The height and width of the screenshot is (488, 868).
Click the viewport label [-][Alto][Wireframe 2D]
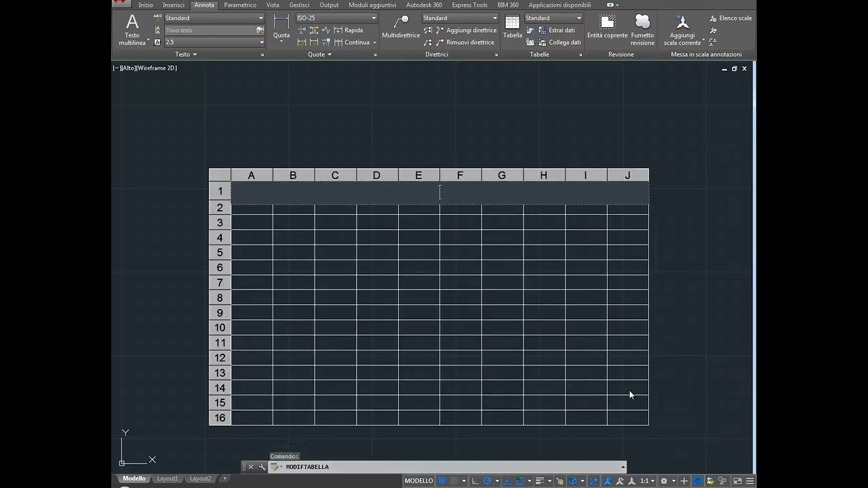[x=144, y=68]
